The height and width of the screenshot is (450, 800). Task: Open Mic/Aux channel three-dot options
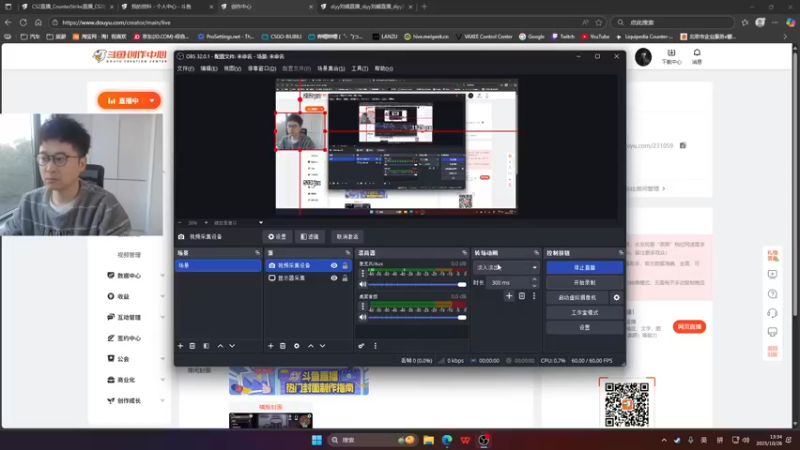click(x=363, y=273)
